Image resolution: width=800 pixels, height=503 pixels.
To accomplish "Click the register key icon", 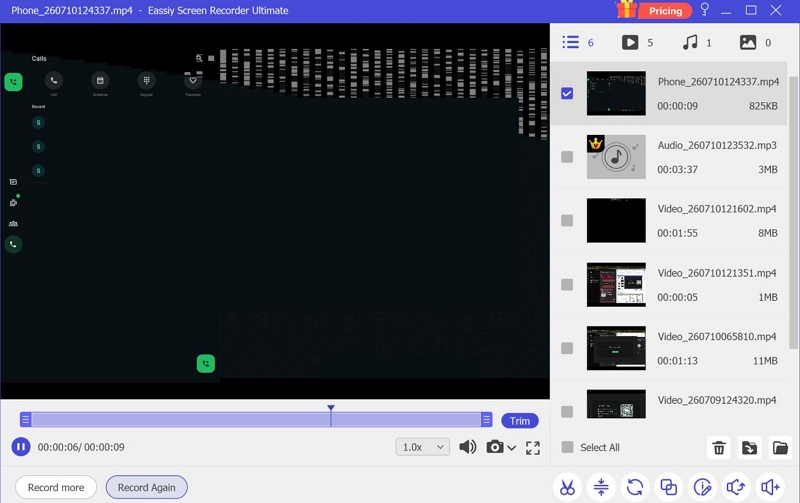I will click(705, 9).
